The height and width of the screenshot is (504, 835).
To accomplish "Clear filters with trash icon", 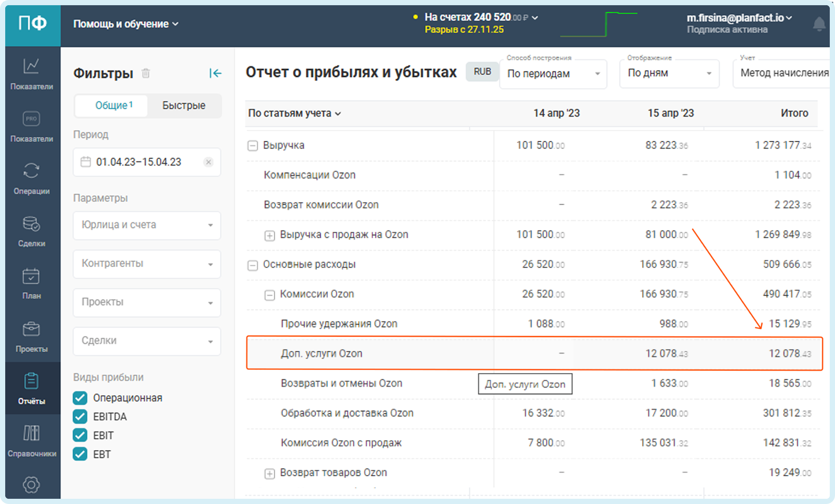I will [x=146, y=73].
